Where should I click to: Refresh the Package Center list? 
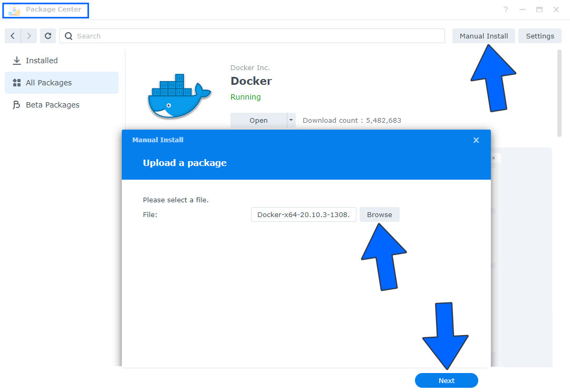[x=47, y=36]
